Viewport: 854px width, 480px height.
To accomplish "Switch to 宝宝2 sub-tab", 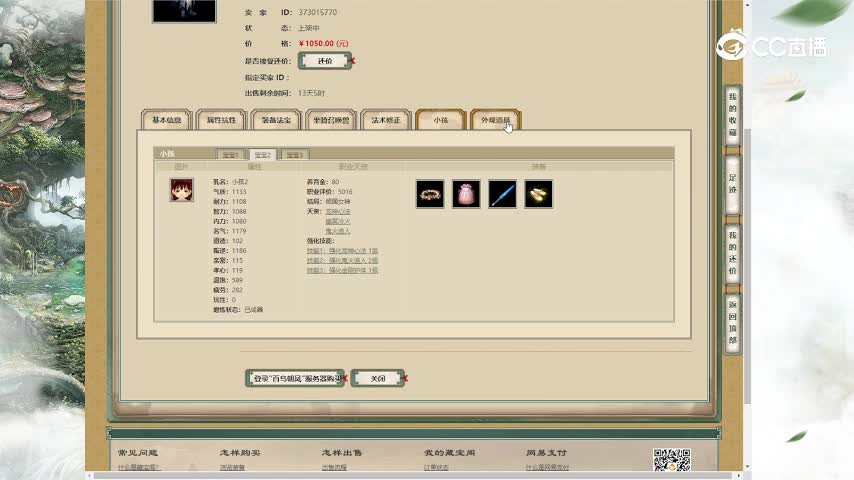I will (263, 155).
